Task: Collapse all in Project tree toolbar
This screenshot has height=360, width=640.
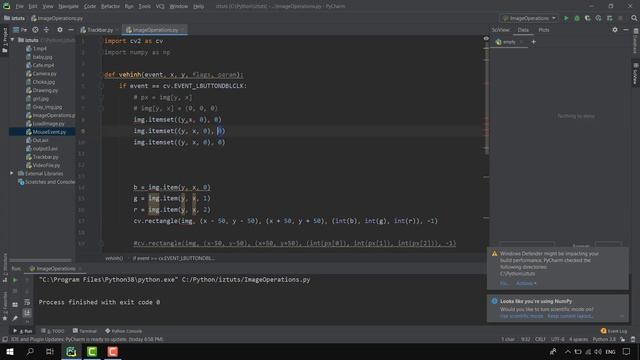Action: point(46,30)
